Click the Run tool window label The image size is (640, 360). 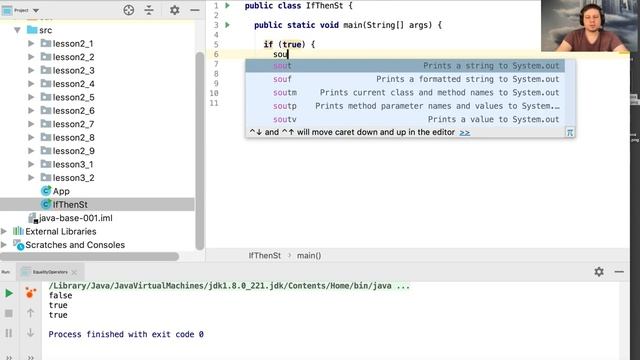tap(6, 272)
